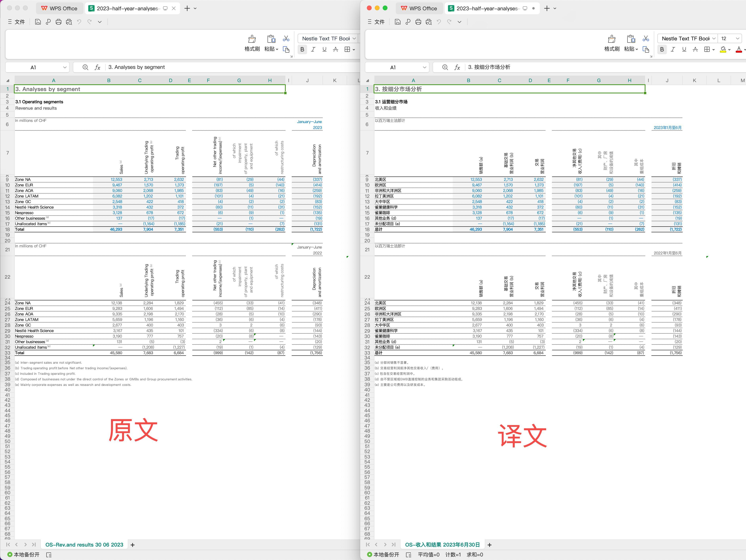Click the undo arrow in English original window
This screenshot has height=560, width=746.
[79, 22]
